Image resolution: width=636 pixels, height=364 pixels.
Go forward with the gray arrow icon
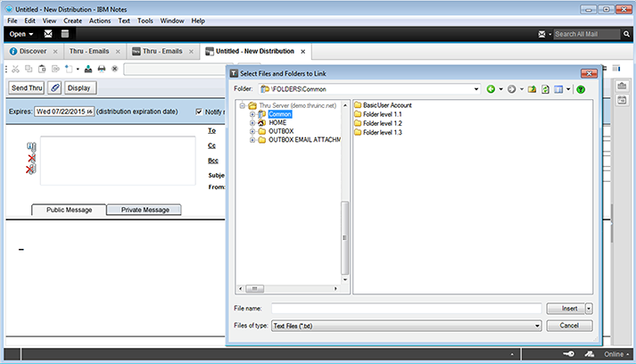511,89
